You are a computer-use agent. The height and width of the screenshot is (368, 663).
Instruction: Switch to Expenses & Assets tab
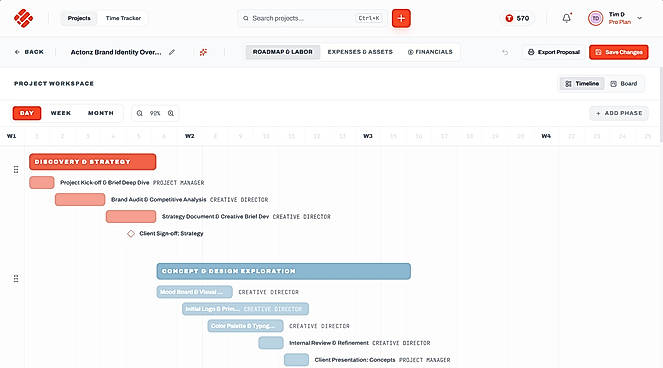(x=360, y=52)
